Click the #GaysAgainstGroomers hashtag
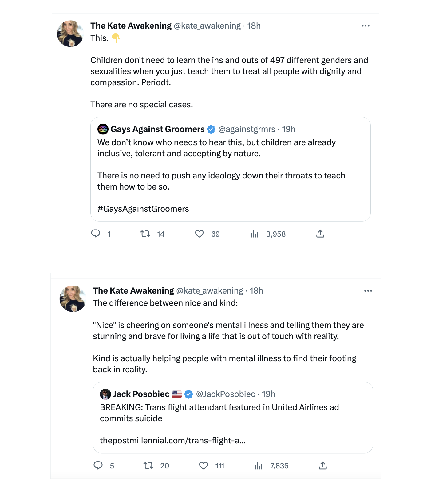Image resolution: width=431 pixels, height=504 pixels. point(143,209)
